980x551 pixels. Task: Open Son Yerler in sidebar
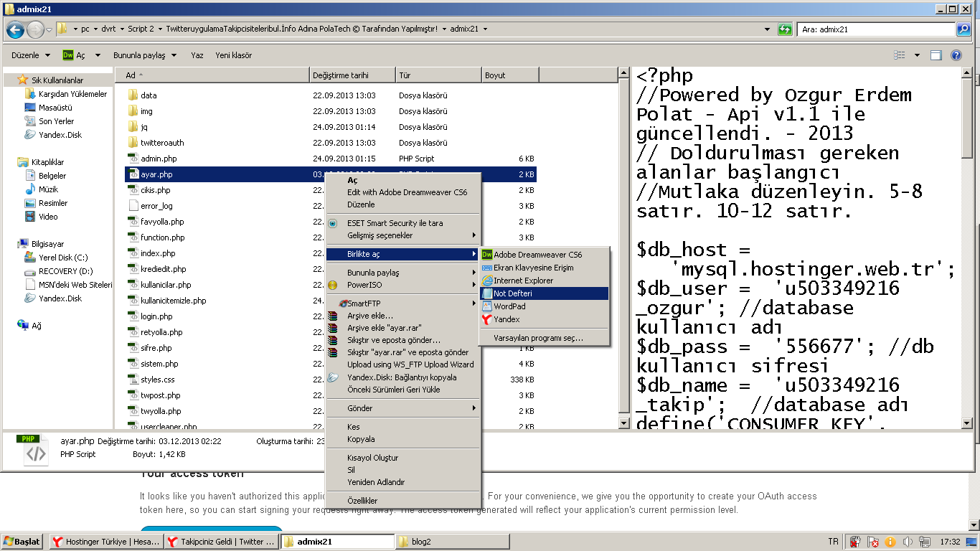(x=56, y=121)
